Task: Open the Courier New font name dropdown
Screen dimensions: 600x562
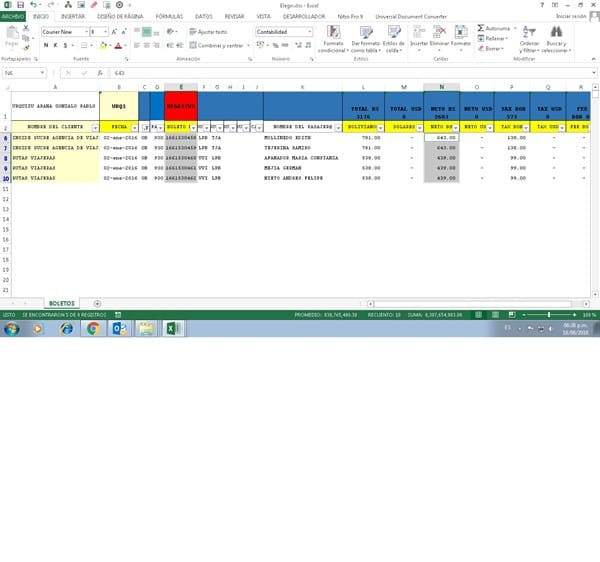Action: pos(84,32)
